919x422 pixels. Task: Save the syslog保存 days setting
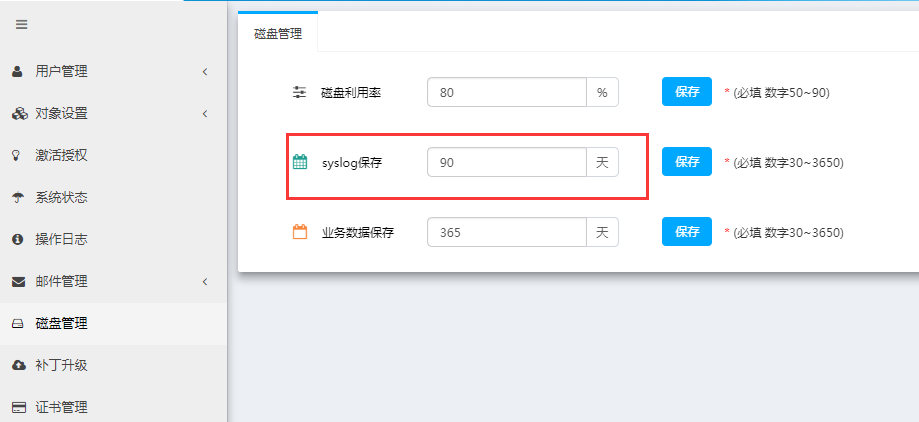point(686,162)
